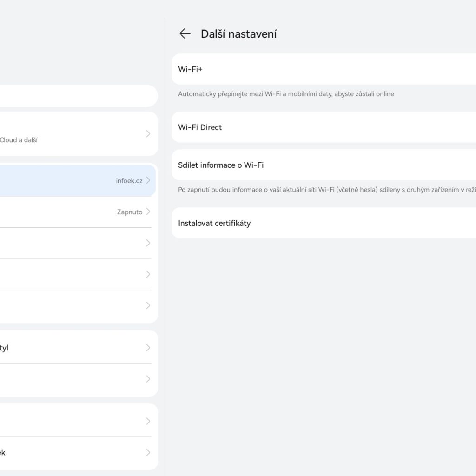The height and width of the screenshot is (476, 476).
Task: Click chevron in row directly below "tyl" row
Action: 148,379
